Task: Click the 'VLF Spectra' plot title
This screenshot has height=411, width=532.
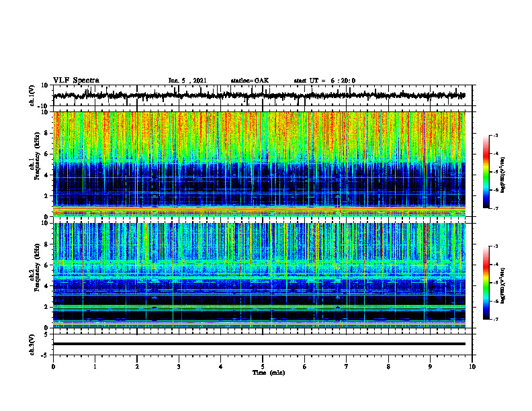Action: pos(76,81)
